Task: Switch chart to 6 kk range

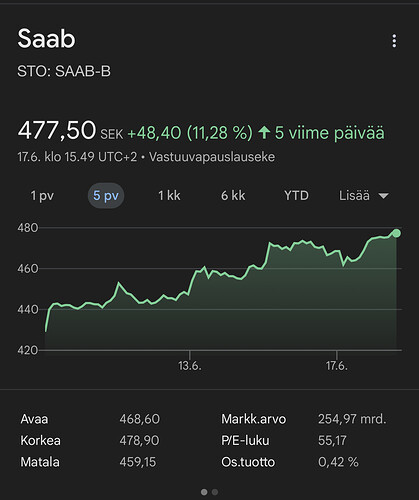Action: [233, 196]
